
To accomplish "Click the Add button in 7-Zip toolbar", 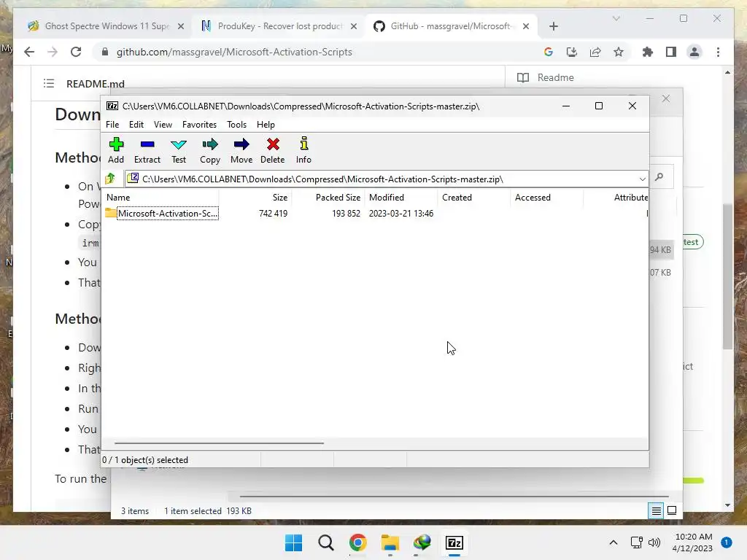I will click(116, 150).
